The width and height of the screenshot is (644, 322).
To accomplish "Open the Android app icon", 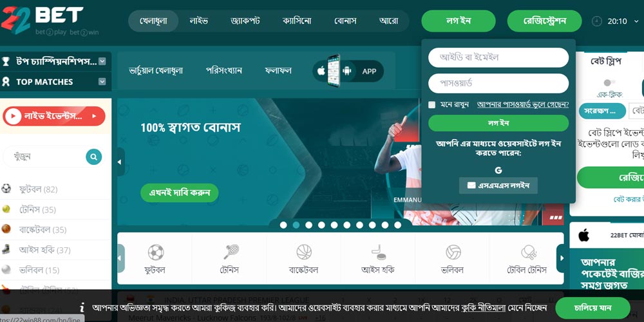I will [347, 71].
